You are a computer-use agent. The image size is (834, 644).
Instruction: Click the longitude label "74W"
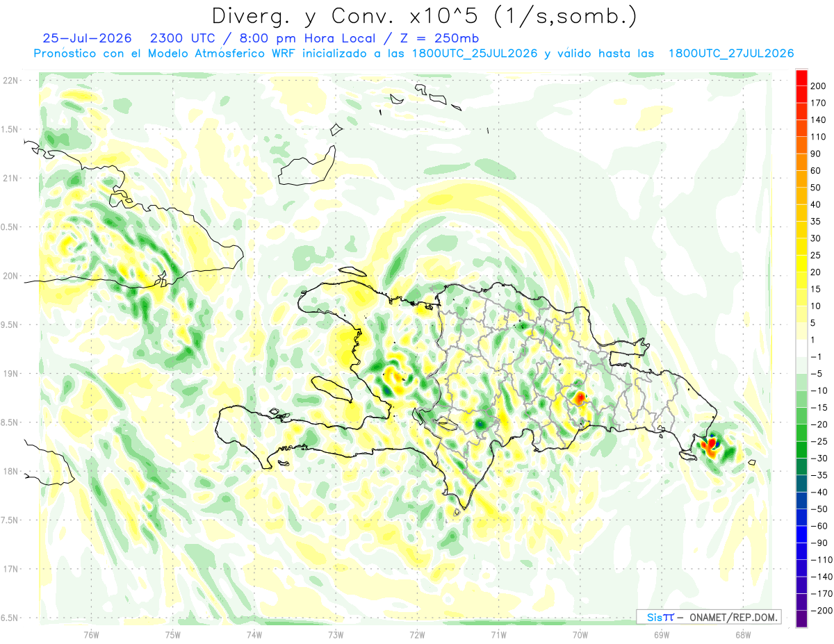coord(254,634)
